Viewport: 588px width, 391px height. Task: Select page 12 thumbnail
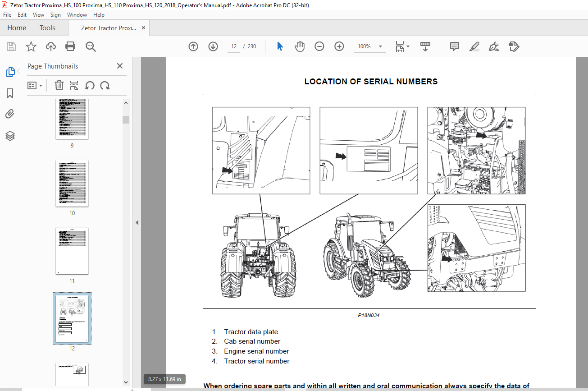[72, 318]
